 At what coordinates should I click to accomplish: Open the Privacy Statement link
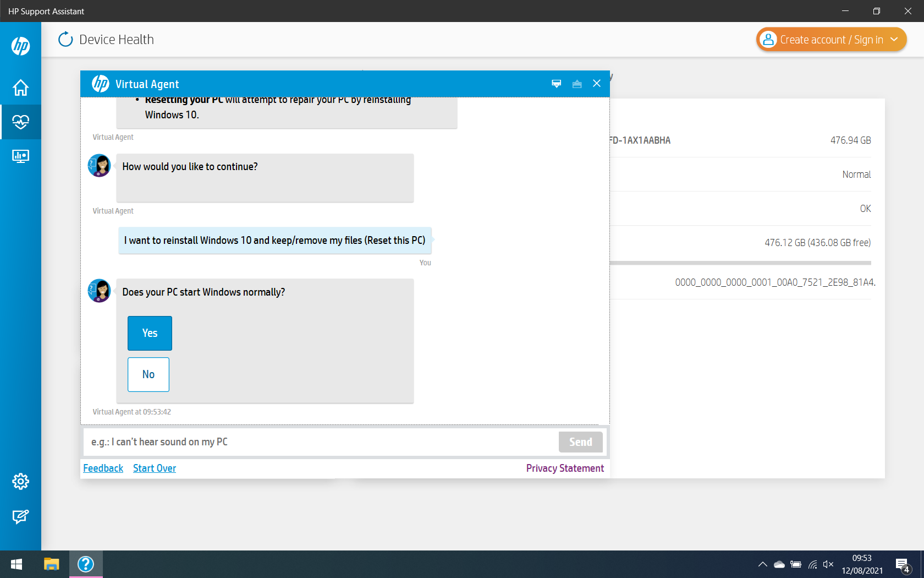[x=565, y=468]
